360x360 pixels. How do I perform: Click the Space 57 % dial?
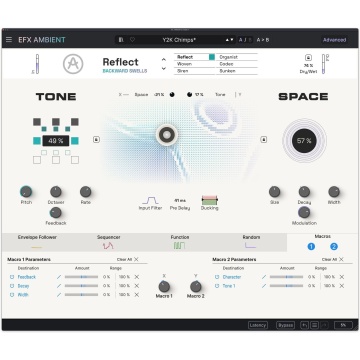pos(304,141)
